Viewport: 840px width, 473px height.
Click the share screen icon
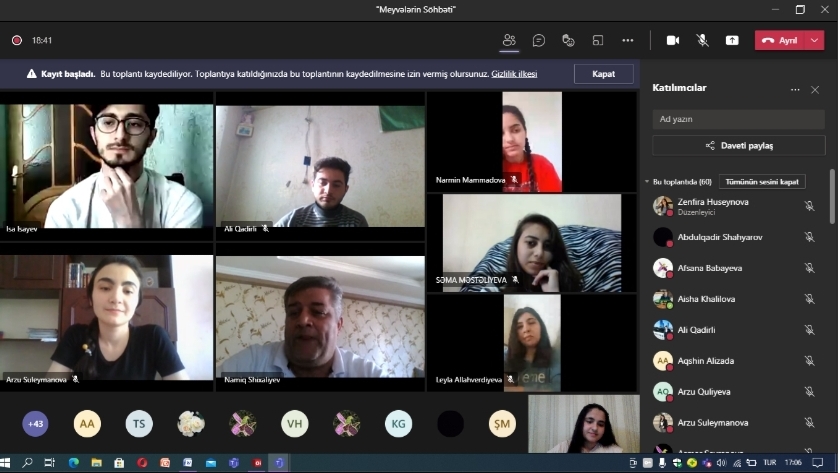pyautogui.click(x=732, y=40)
